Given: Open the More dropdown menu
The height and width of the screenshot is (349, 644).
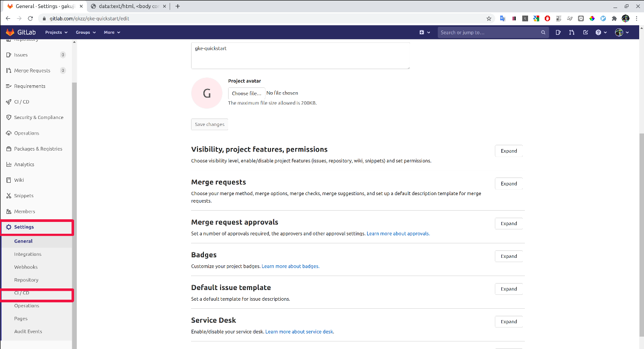Looking at the screenshot, I should pos(112,32).
